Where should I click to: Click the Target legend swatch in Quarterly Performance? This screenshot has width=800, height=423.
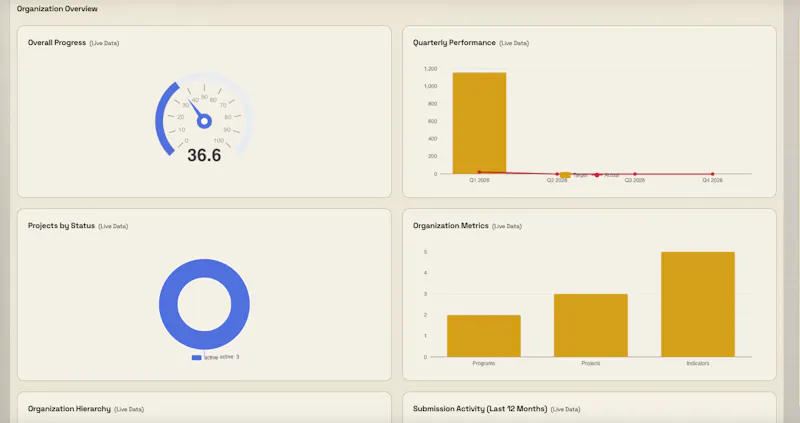[565, 175]
